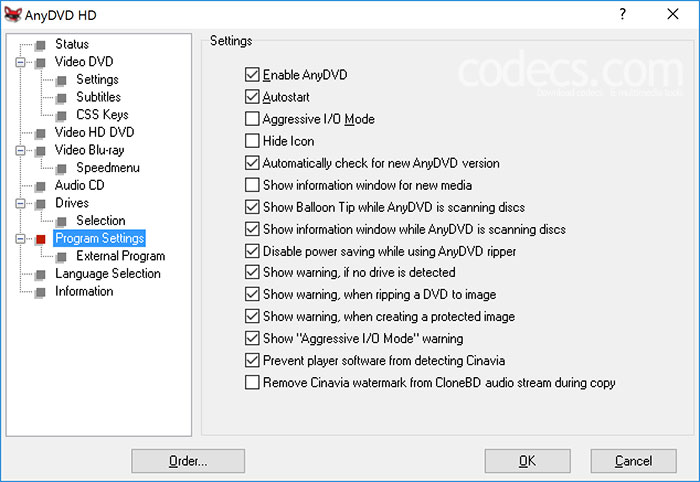The image size is (700, 482).
Task: Check Remove Cinavia watermark from CloneBD option
Action: click(252, 382)
